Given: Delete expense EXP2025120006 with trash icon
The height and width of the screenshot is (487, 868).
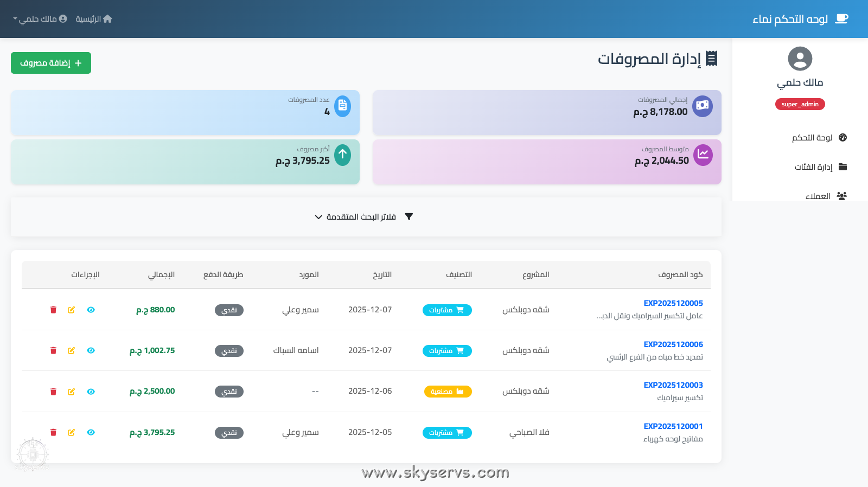Looking at the screenshot, I should pyautogui.click(x=53, y=350).
